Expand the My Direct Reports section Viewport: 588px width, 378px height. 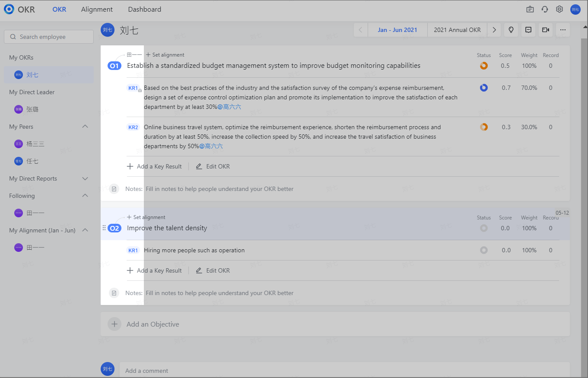click(x=85, y=178)
